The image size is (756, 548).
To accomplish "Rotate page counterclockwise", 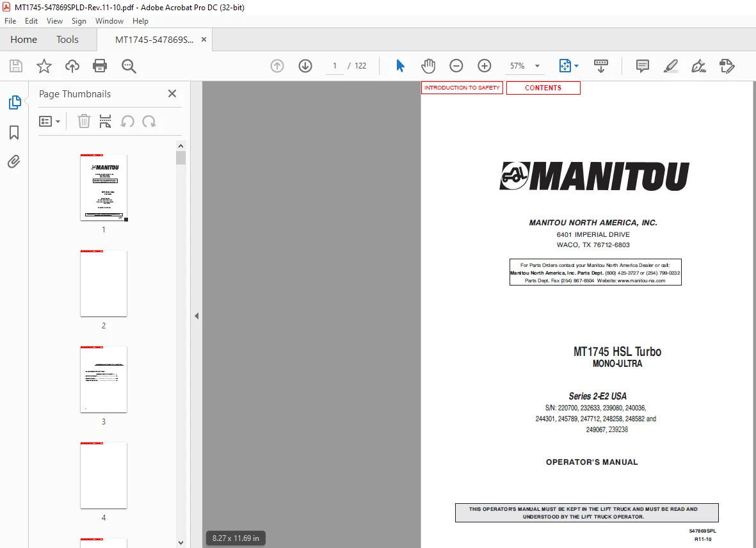I will (127, 122).
